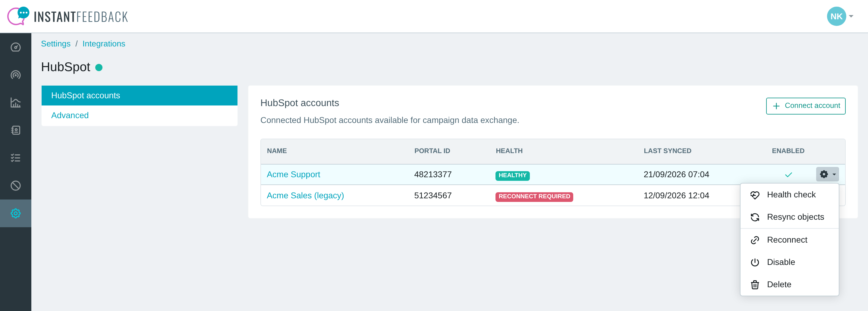The width and height of the screenshot is (868, 311).
Task: Select the HubSpot accounts tab
Action: pos(140,95)
